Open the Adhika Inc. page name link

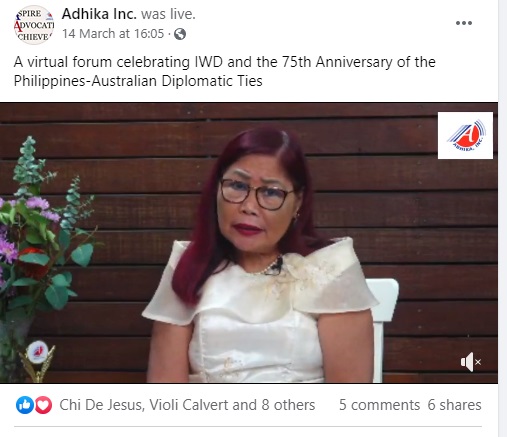tap(99, 14)
